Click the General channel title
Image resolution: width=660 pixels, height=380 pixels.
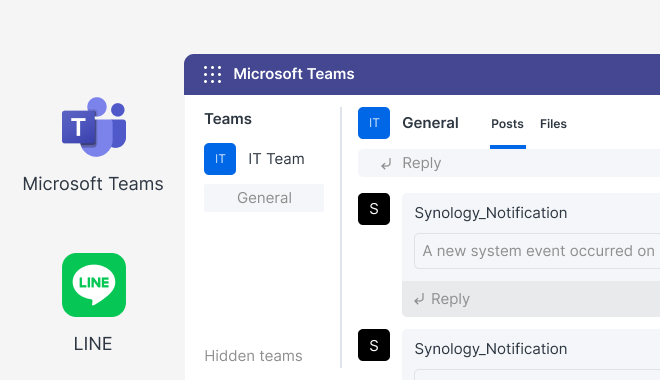click(430, 123)
